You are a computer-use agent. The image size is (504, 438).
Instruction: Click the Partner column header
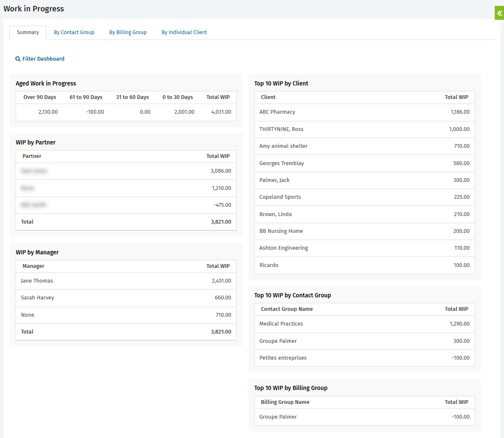pos(32,156)
